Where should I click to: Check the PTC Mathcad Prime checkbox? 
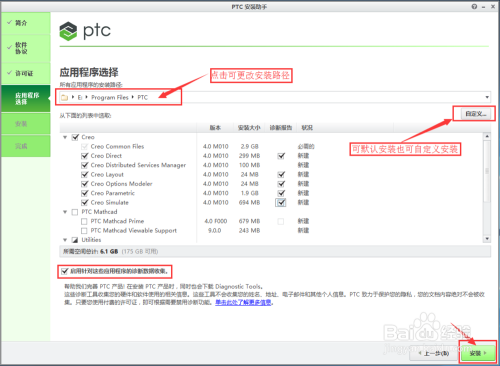[84, 221]
